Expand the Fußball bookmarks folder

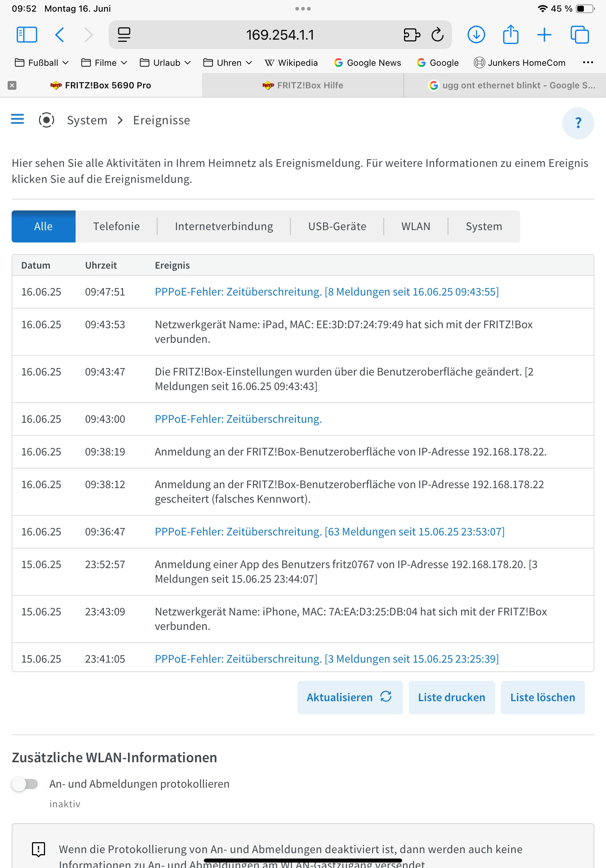point(42,63)
